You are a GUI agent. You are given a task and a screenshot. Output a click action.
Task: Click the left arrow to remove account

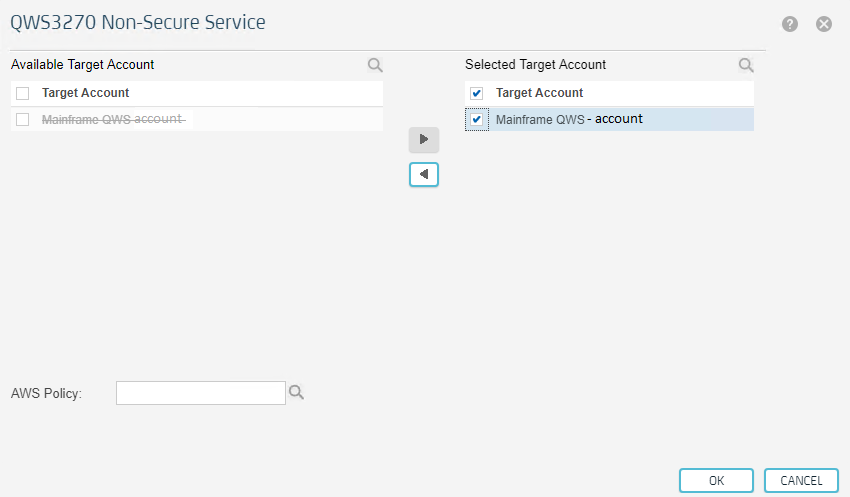(x=424, y=174)
